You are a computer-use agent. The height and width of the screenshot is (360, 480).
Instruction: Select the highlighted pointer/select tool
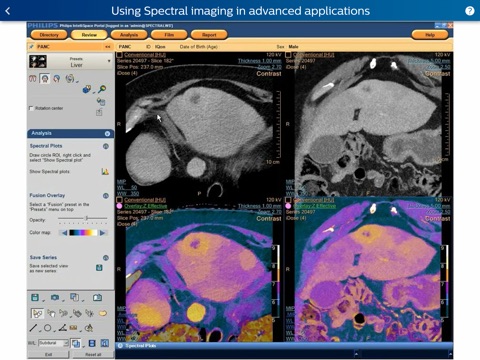(37, 313)
